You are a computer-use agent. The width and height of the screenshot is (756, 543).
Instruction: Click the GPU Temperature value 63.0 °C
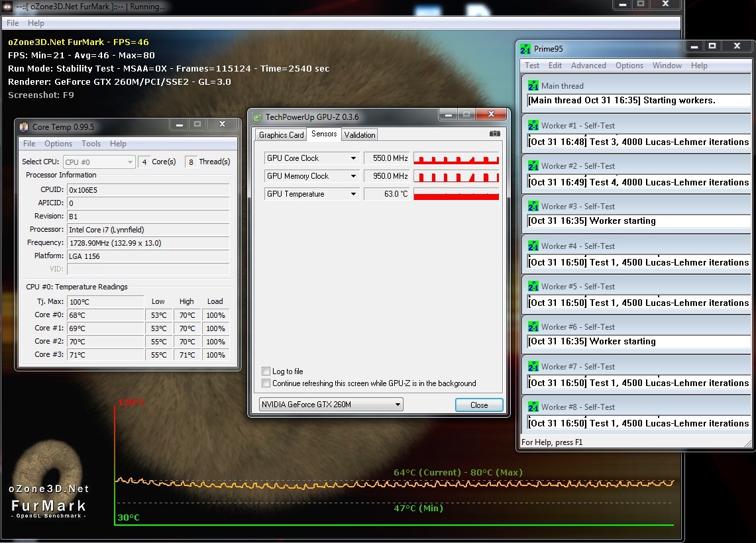coord(387,194)
